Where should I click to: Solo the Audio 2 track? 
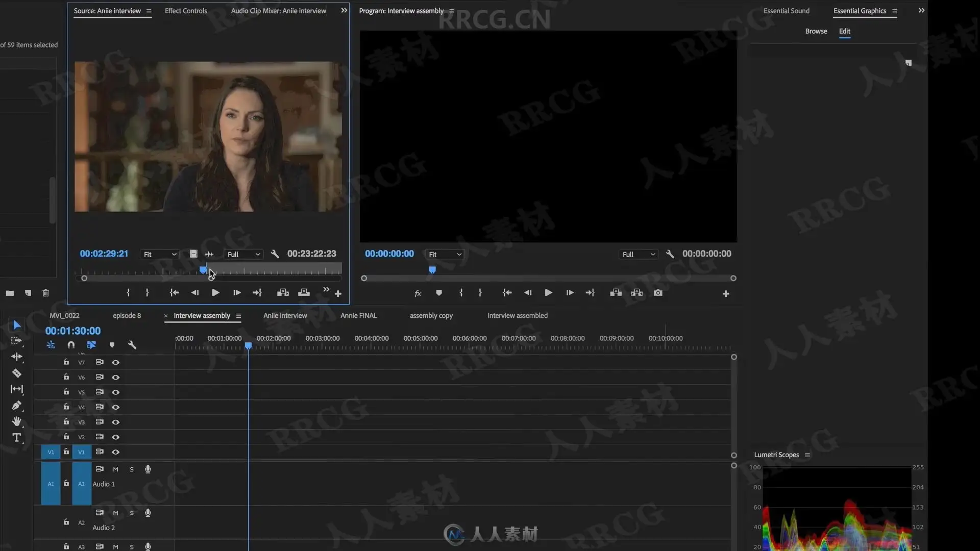click(132, 513)
